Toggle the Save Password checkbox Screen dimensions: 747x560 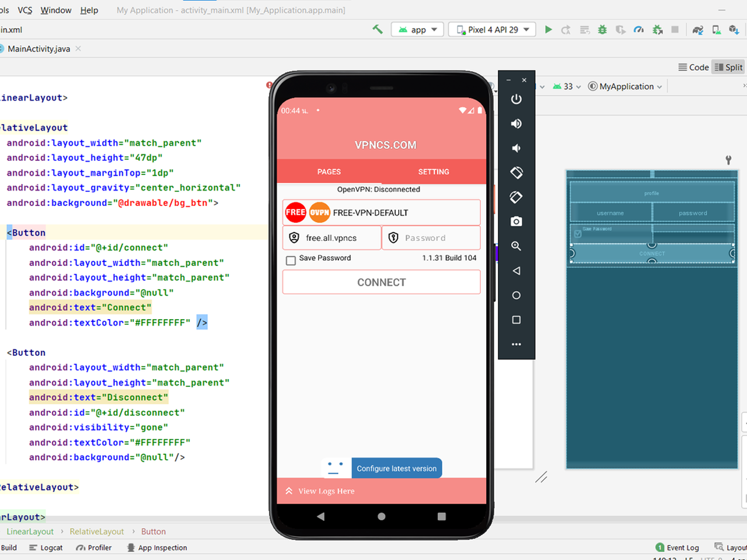coord(291,261)
